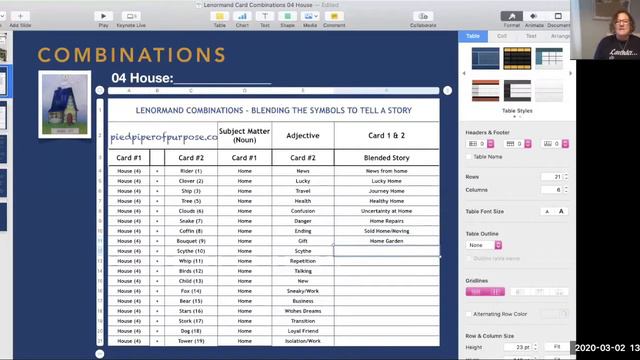This screenshot has width=640, height=360.
Task: Switch to the Cell inspector tab
Action: pos(502,36)
